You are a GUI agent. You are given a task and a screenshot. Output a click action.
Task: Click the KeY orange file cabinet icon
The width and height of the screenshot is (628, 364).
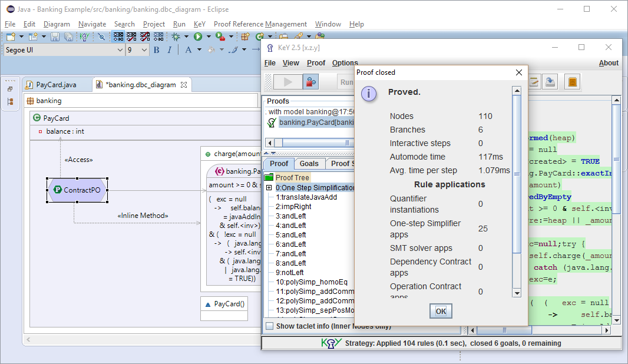click(x=573, y=82)
